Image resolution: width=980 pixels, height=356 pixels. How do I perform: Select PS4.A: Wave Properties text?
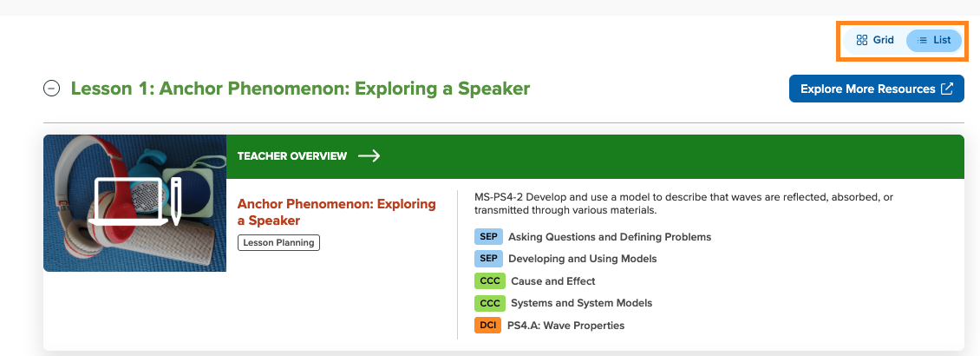pyautogui.click(x=565, y=326)
